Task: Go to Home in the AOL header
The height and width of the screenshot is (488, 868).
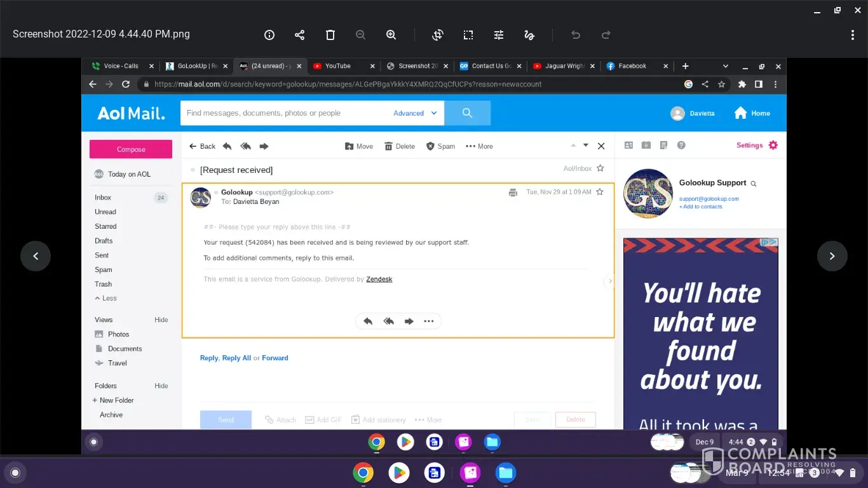Action: coord(752,113)
